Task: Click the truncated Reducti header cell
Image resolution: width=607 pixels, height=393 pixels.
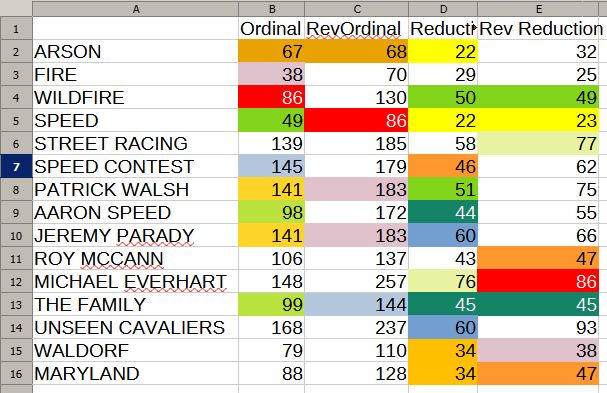Action: (x=443, y=29)
